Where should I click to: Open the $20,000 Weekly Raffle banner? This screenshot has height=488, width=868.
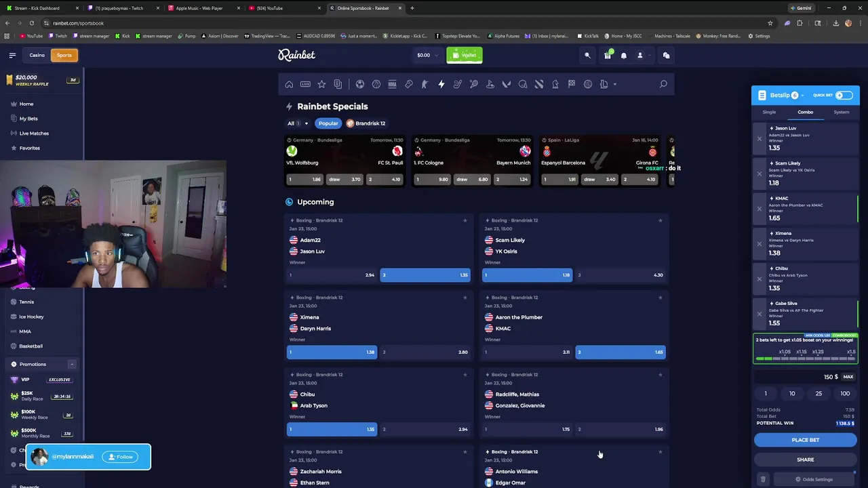pos(41,80)
